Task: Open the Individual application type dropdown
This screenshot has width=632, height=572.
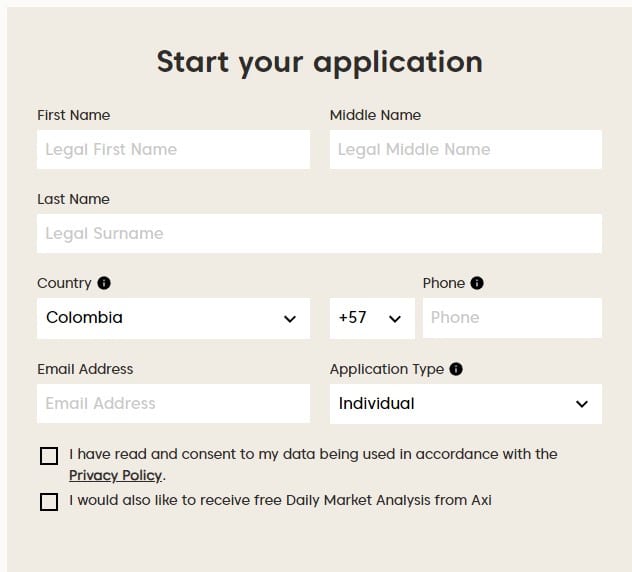Action: (466, 404)
